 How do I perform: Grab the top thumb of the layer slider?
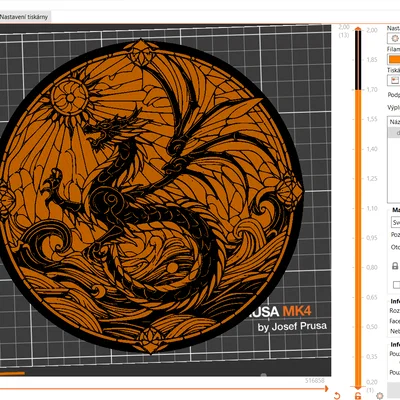(358, 30)
